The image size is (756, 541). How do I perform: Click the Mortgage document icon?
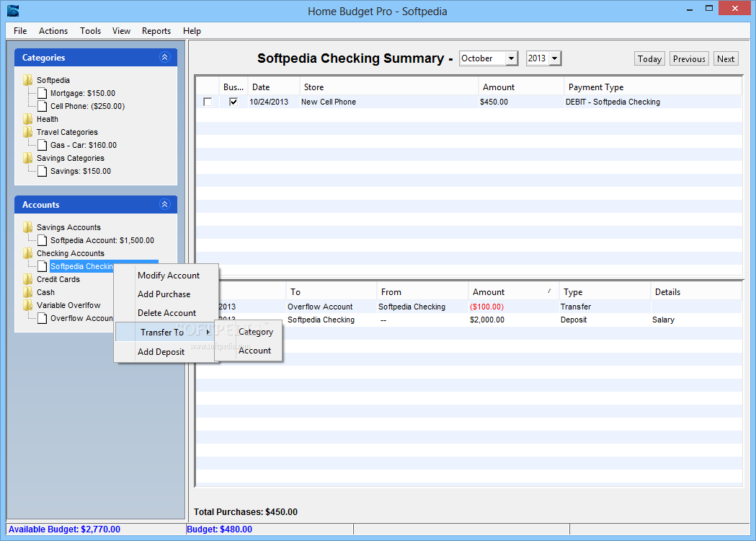coord(43,93)
